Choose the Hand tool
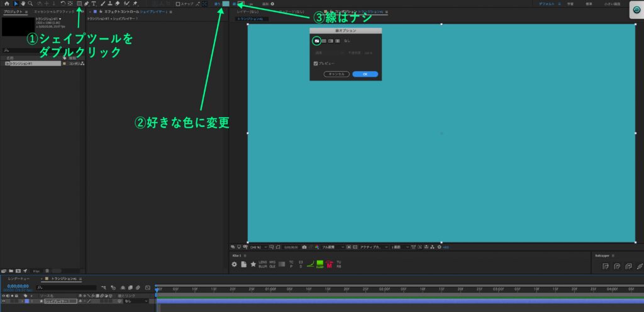Viewport: 644px width, 312px height. coord(23,3)
